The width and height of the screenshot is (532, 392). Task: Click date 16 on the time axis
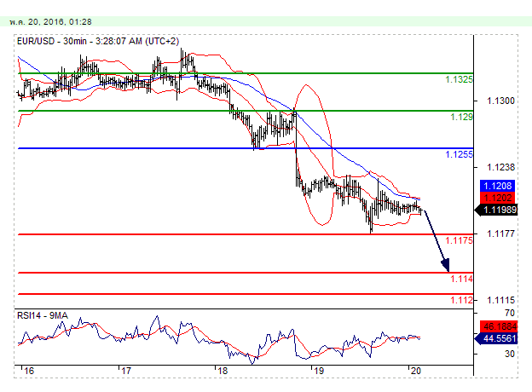[x=29, y=371]
